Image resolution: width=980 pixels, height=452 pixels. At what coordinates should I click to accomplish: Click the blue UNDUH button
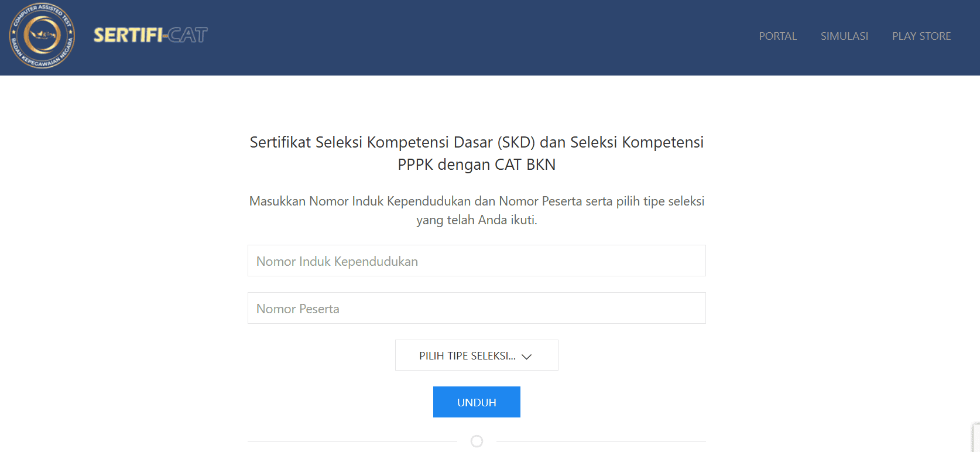477,402
